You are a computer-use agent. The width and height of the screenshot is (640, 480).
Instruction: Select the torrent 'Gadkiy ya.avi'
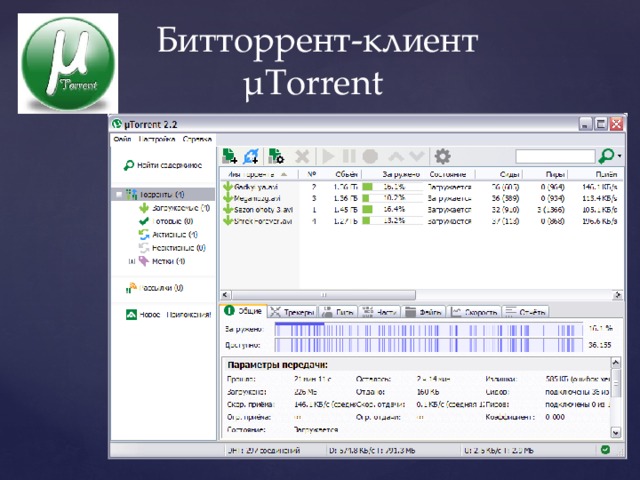[256, 187]
